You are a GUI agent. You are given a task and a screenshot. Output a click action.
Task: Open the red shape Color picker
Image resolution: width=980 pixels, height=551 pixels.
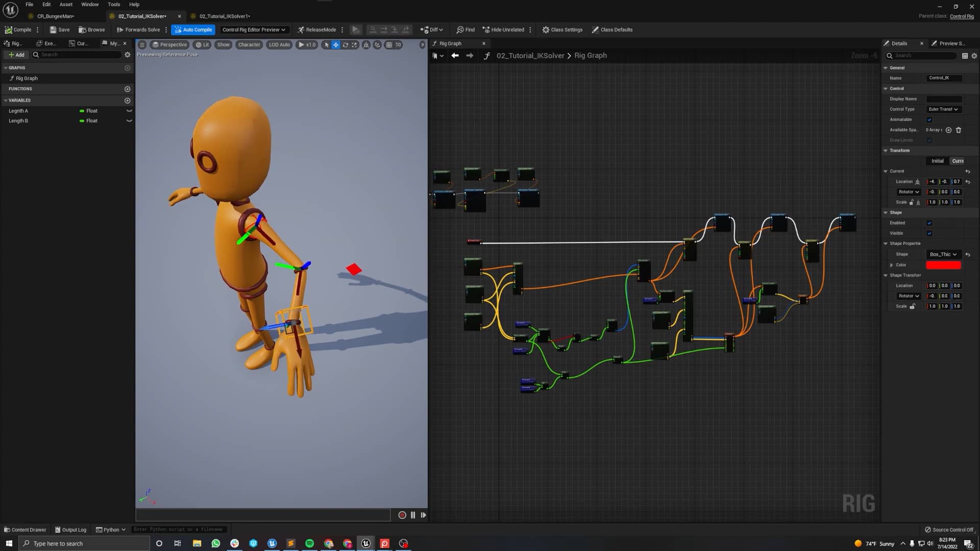click(x=944, y=265)
